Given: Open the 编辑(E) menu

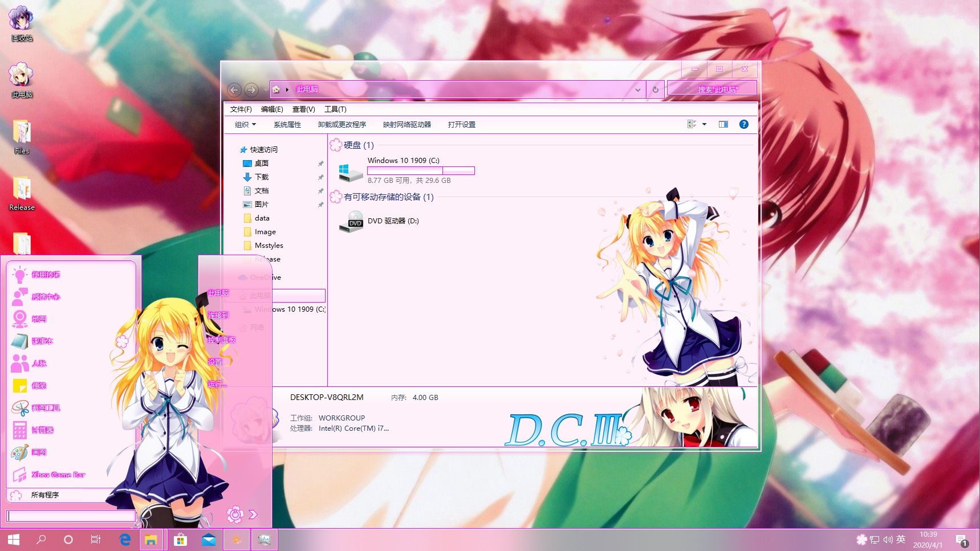Looking at the screenshot, I should click(272, 109).
